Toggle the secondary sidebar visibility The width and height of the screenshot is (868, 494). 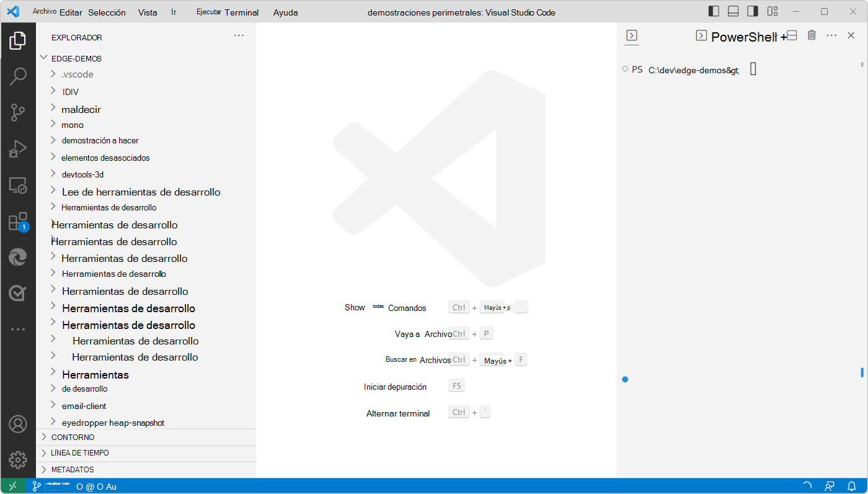753,11
